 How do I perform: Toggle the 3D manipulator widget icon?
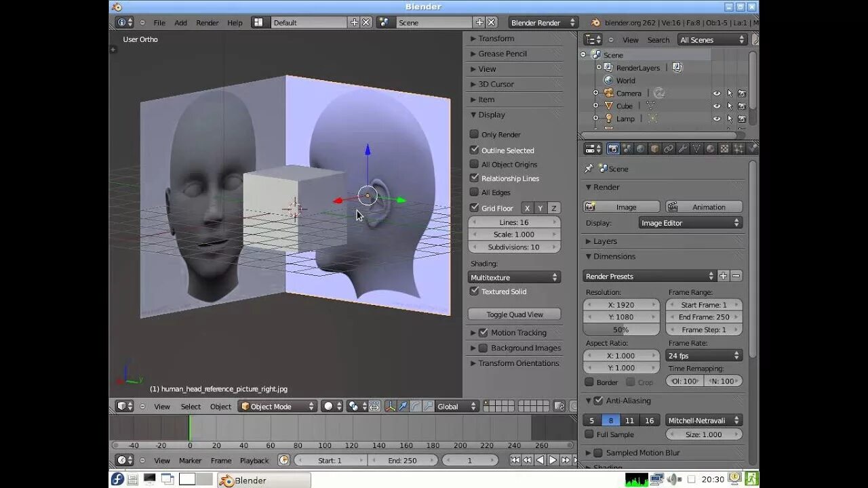pos(391,407)
